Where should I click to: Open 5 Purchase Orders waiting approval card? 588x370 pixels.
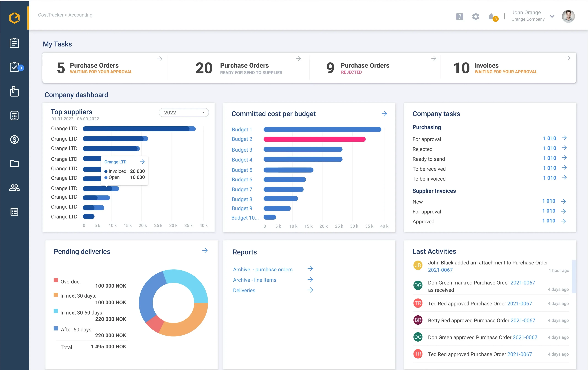click(105, 68)
